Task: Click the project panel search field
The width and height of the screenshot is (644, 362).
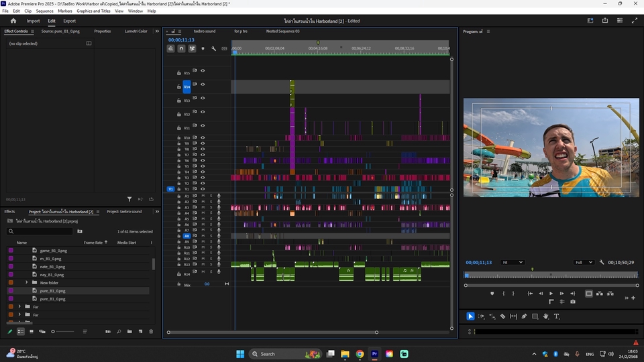Action: [x=40, y=231]
